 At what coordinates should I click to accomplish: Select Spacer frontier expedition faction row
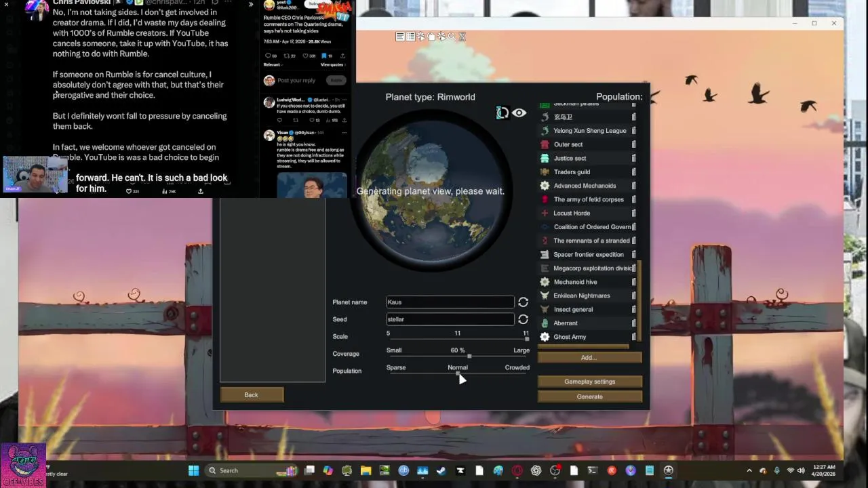pos(587,255)
